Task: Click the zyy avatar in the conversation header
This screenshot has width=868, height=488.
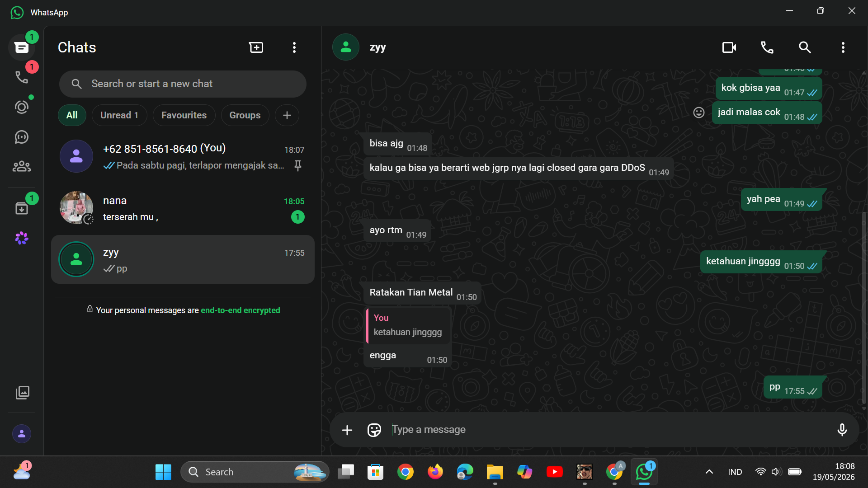Action: pyautogui.click(x=346, y=47)
